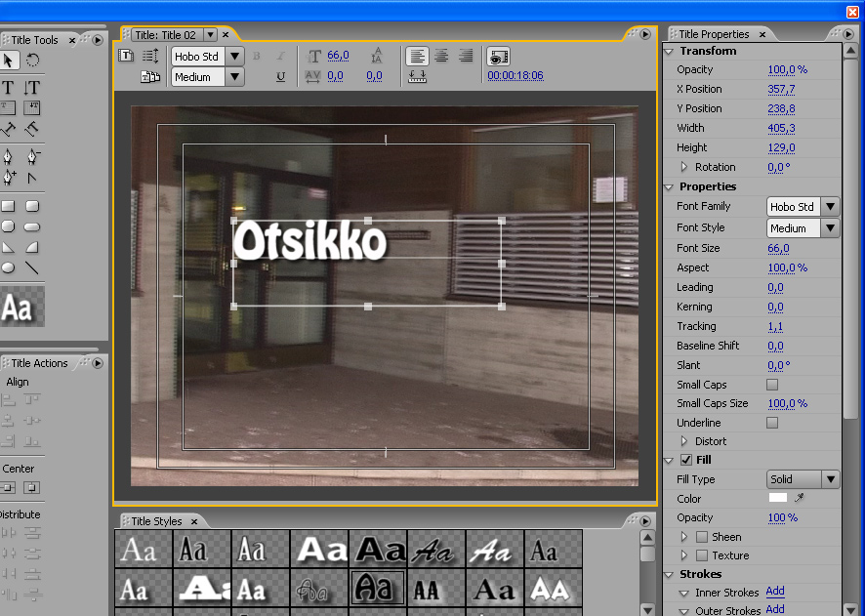Select the Title Tools tab
The width and height of the screenshot is (865, 616).
tap(34, 40)
